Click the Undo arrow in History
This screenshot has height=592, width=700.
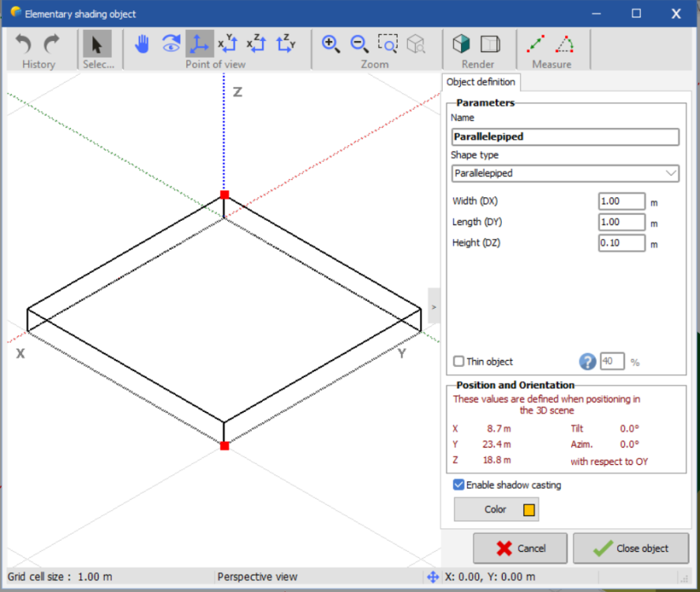[24, 44]
